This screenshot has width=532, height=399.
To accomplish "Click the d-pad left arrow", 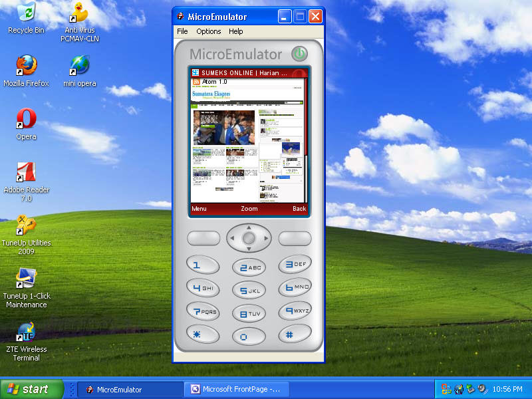I will 232,238.
